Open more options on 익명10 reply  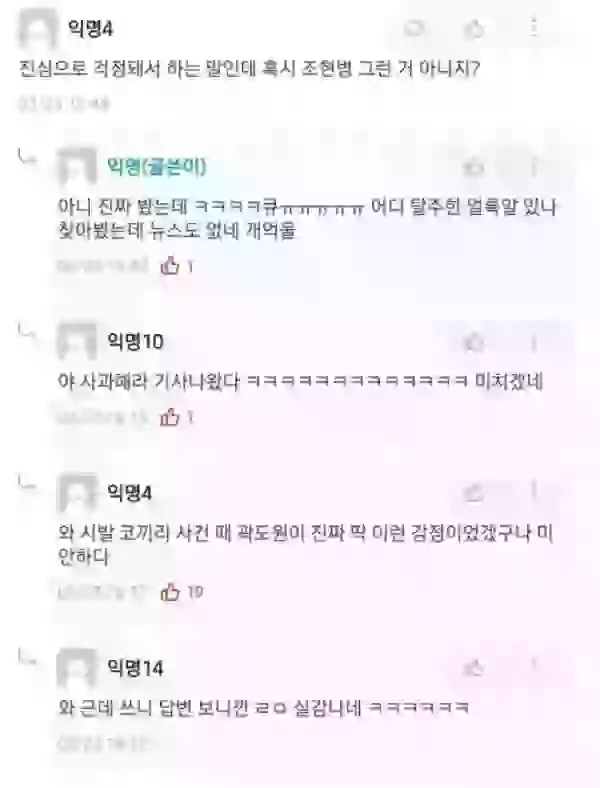[x=534, y=343]
